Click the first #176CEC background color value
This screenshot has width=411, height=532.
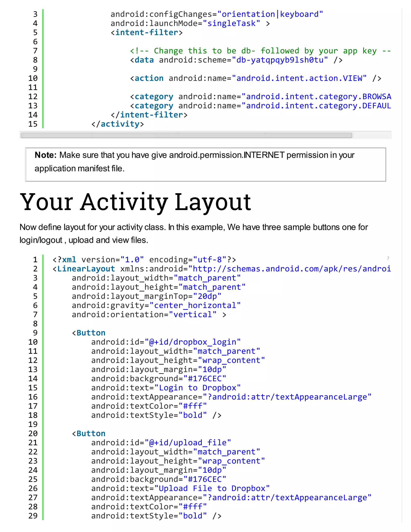205,378
